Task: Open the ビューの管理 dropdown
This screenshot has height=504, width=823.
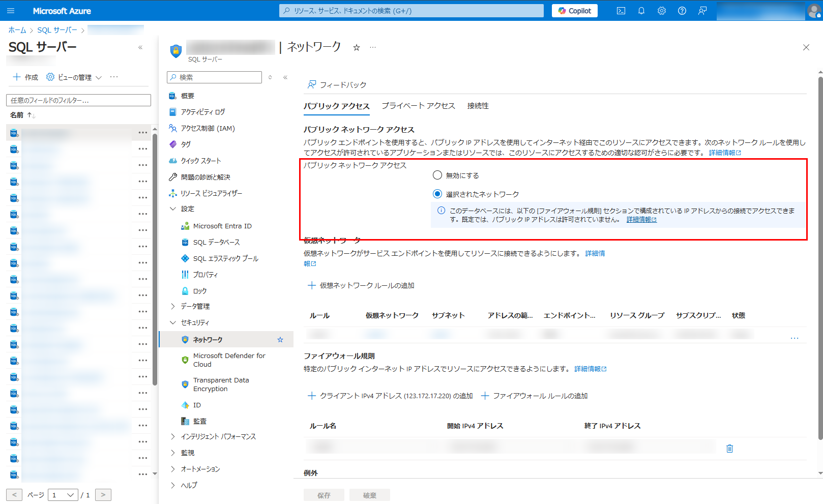Action: click(74, 77)
